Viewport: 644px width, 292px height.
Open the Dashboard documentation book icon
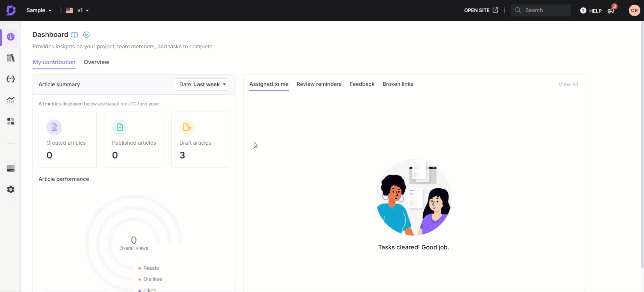click(x=75, y=35)
